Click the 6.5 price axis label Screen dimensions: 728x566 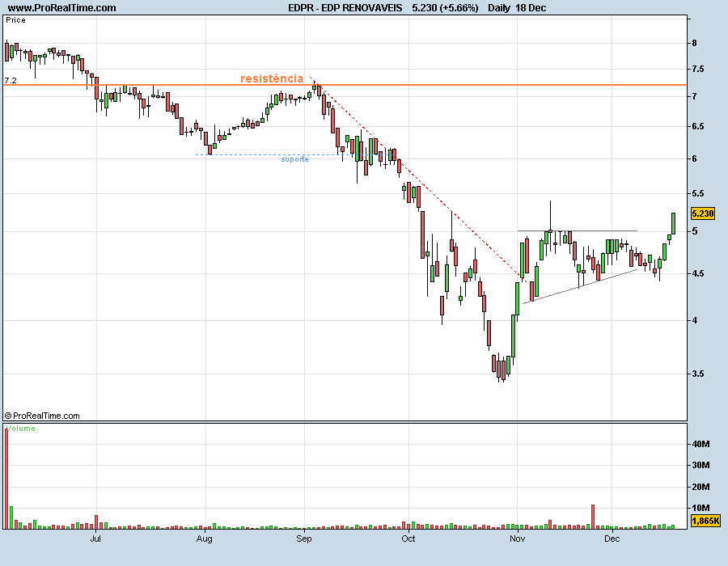pos(698,127)
